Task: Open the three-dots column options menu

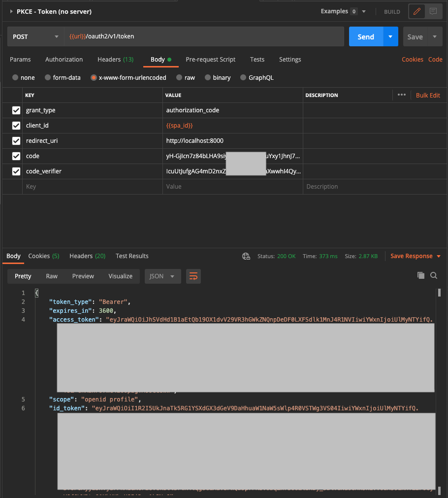Action: (x=402, y=95)
